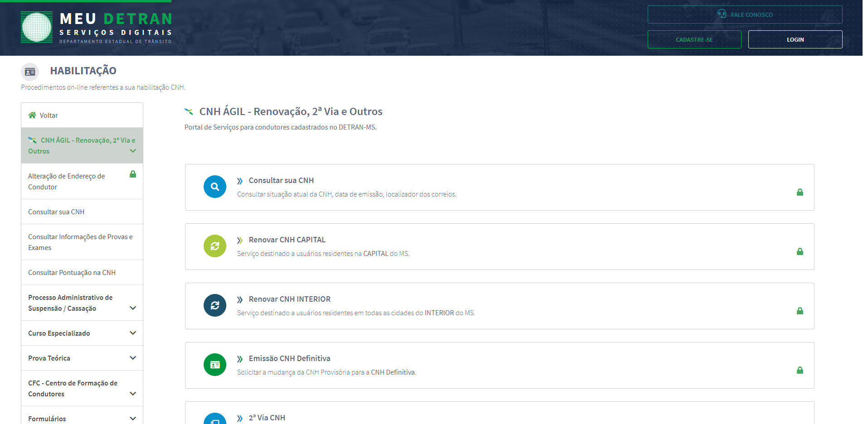868x424 pixels.
Task: Click the Prova Teórica sidebar label
Action: tap(49, 358)
